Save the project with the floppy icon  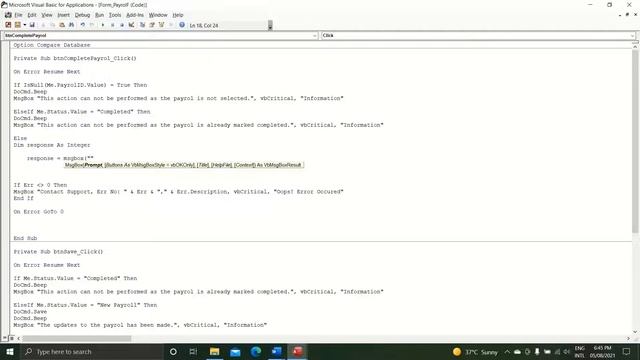32,25
